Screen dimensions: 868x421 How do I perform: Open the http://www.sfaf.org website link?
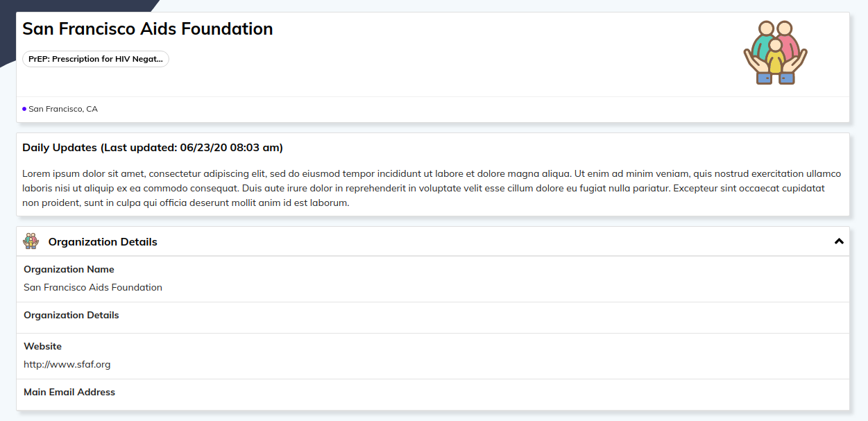point(67,363)
